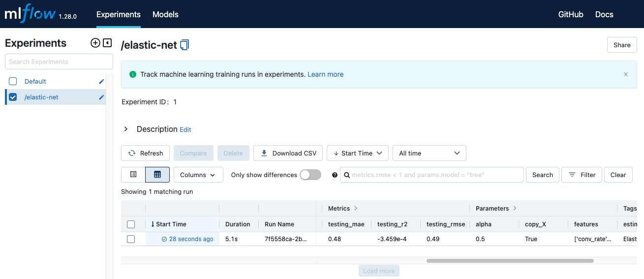
Task: Open the Learn more link
Action: pos(326,74)
